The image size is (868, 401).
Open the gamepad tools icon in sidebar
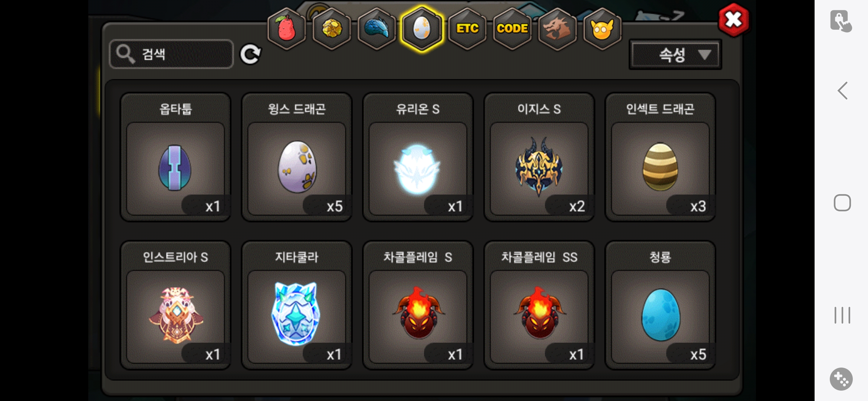(x=841, y=379)
